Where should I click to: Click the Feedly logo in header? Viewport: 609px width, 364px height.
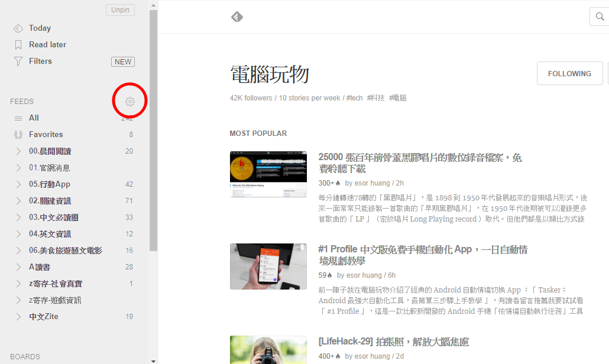(237, 17)
